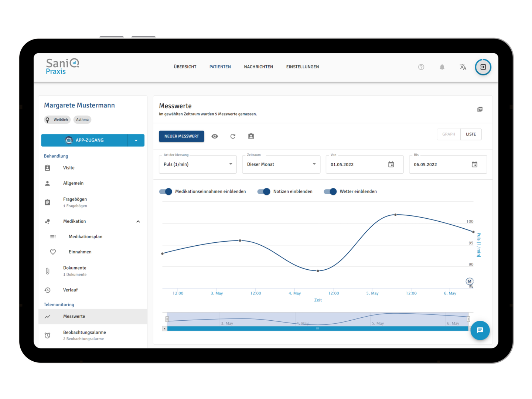Open APP-ZUGANG dropdown arrow

click(136, 140)
